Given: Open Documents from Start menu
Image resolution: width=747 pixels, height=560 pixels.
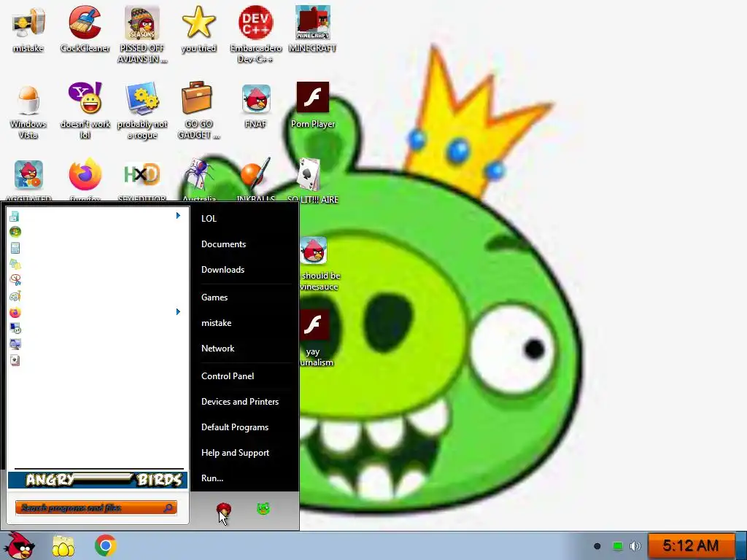Looking at the screenshot, I should [223, 244].
